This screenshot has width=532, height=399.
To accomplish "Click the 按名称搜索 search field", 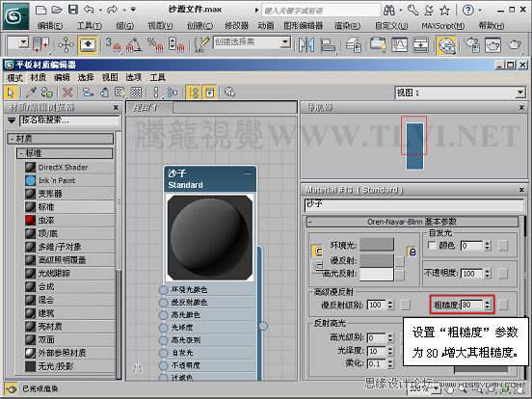I will click(69, 120).
